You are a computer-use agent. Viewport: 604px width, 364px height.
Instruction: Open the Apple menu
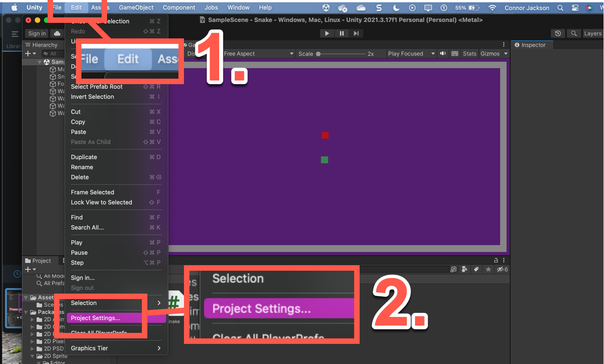(x=14, y=7)
